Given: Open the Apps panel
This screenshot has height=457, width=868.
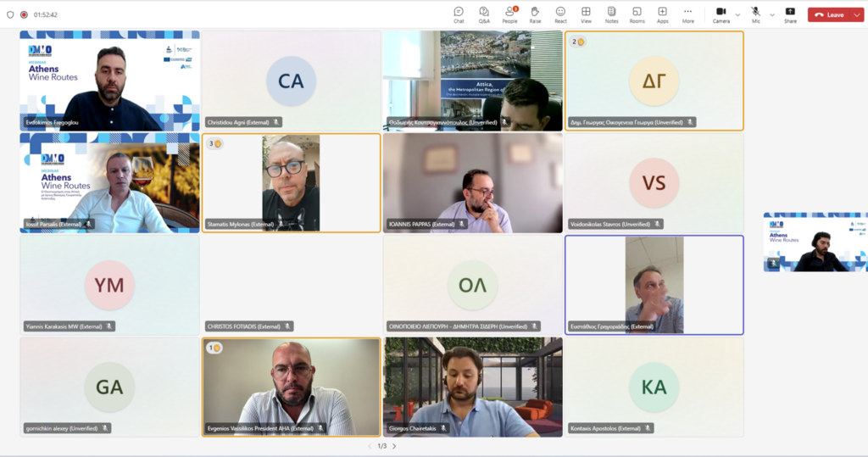Looking at the screenshot, I should (x=662, y=15).
